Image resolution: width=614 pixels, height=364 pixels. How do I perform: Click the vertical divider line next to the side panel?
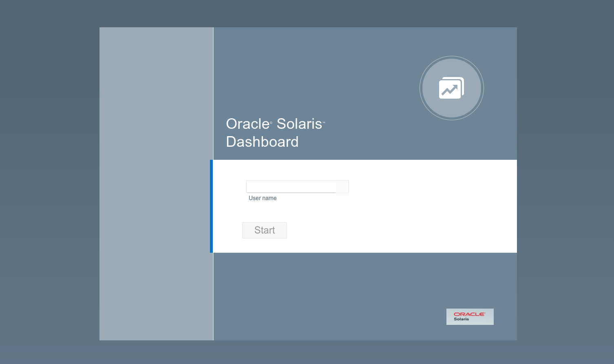(213, 93)
